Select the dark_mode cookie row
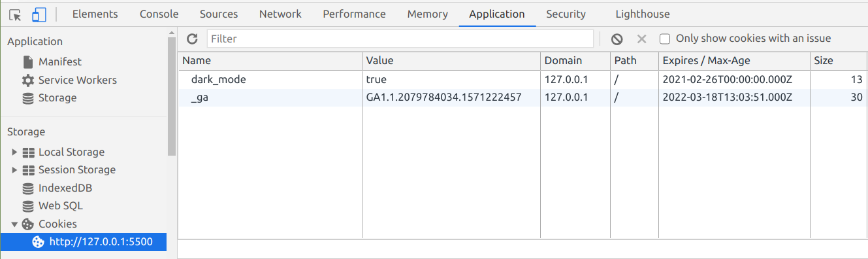 tap(522, 80)
